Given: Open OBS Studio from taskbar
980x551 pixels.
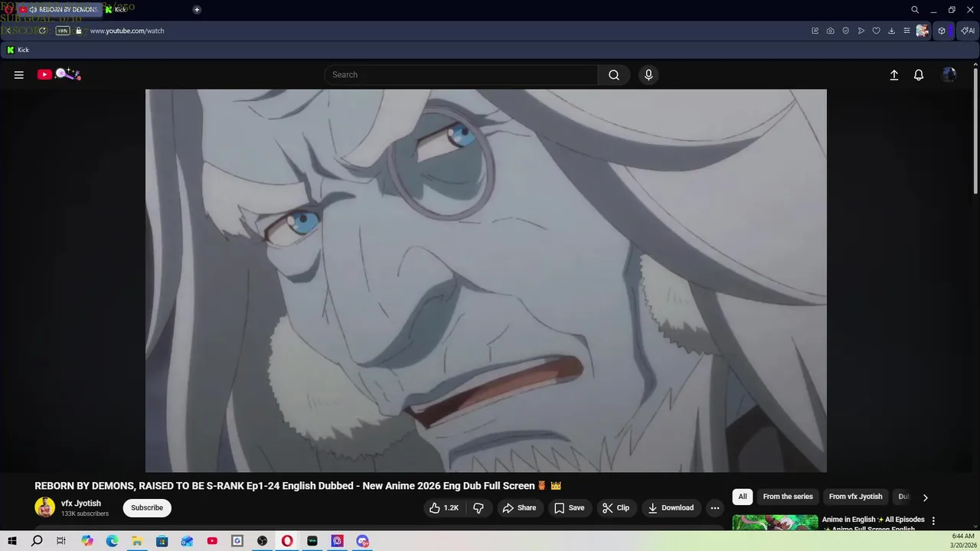Looking at the screenshot, I should pos(263,541).
